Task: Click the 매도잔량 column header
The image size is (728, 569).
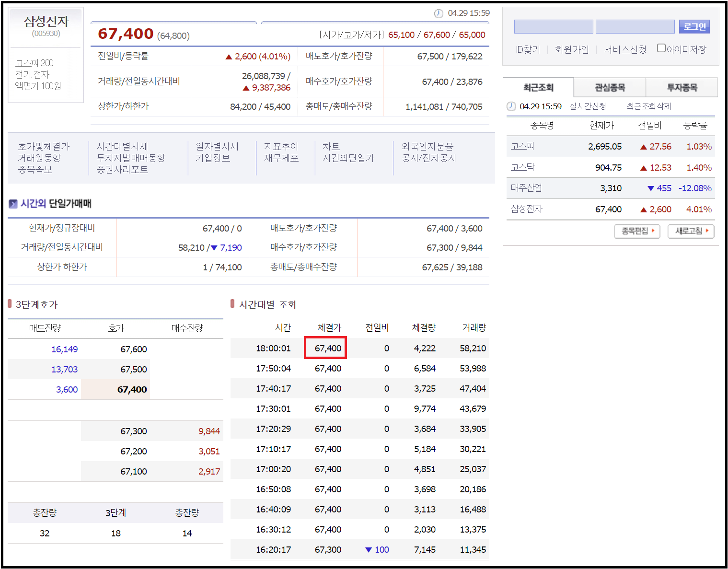Action: point(45,328)
